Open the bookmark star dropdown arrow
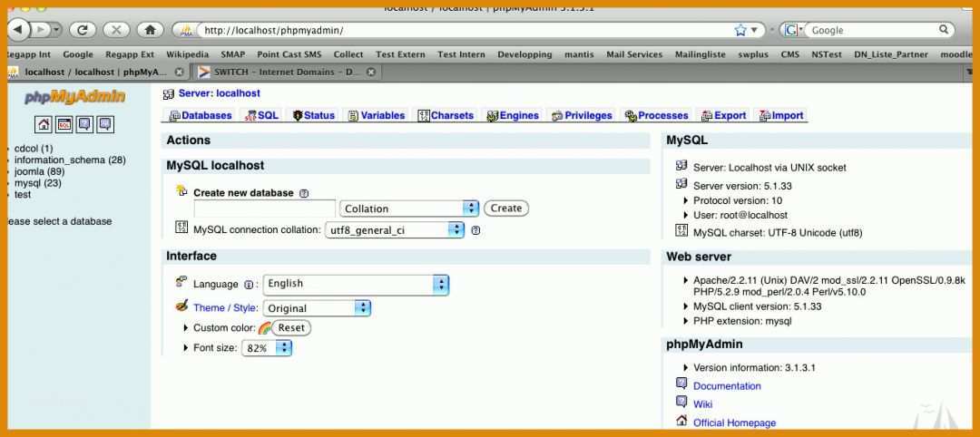Image resolution: width=980 pixels, height=437 pixels. [x=754, y=30]
